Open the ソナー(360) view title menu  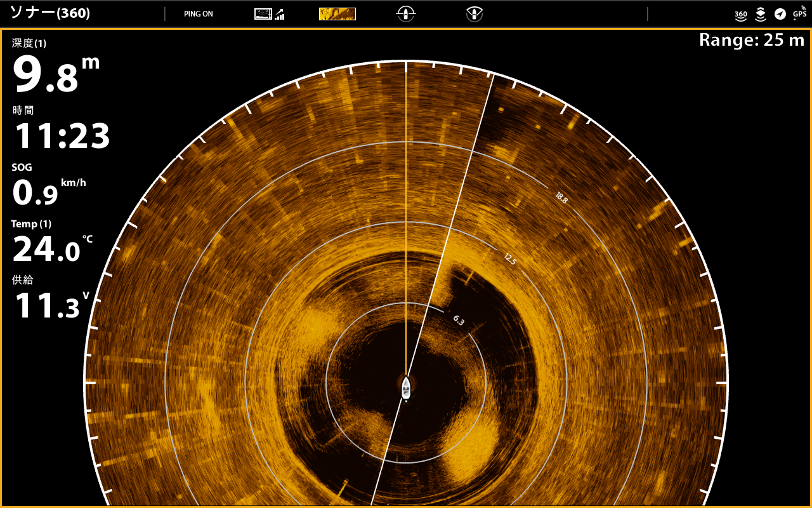coord(49,13)
